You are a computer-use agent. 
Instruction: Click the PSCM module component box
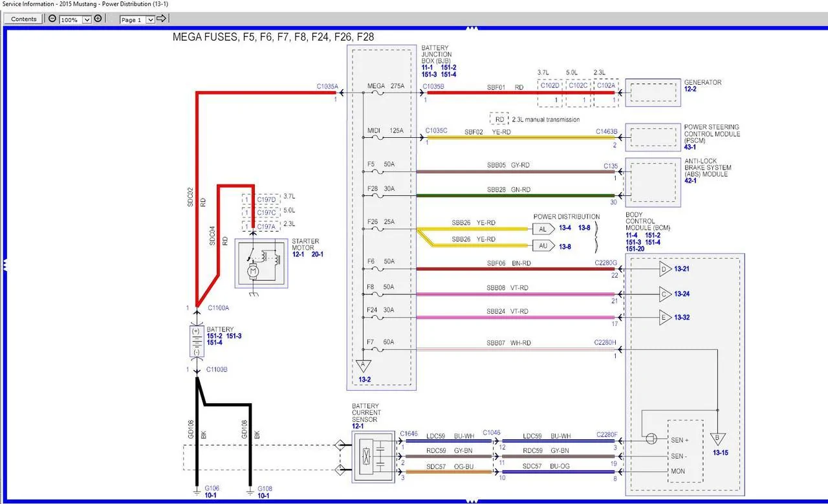653,137
